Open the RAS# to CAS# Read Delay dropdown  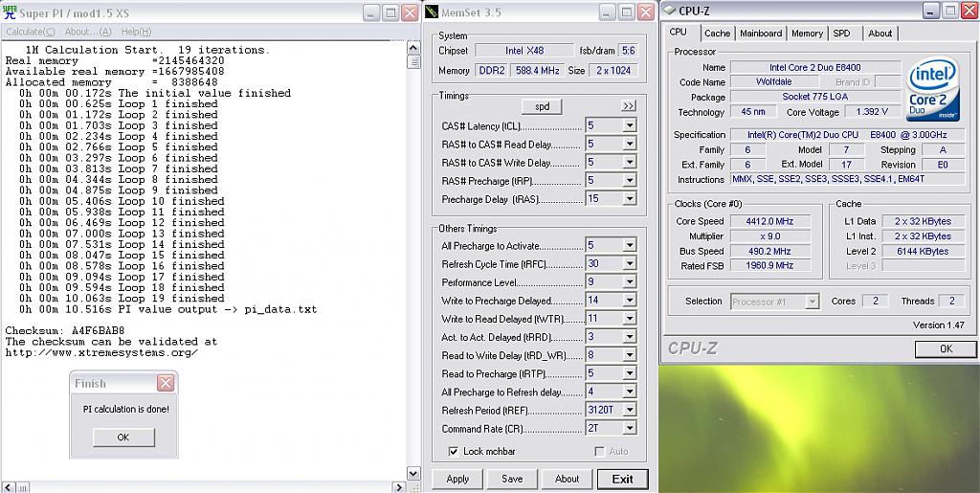[630, 145]
